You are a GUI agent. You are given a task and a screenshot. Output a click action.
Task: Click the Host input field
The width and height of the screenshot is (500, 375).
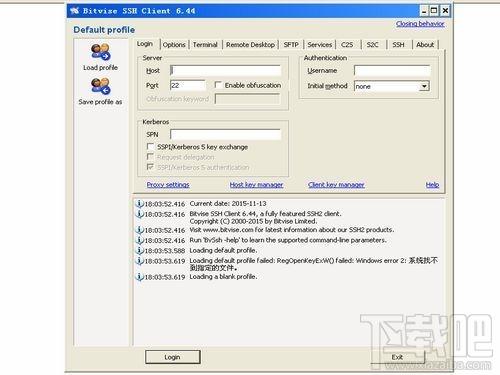click(225, 70)
